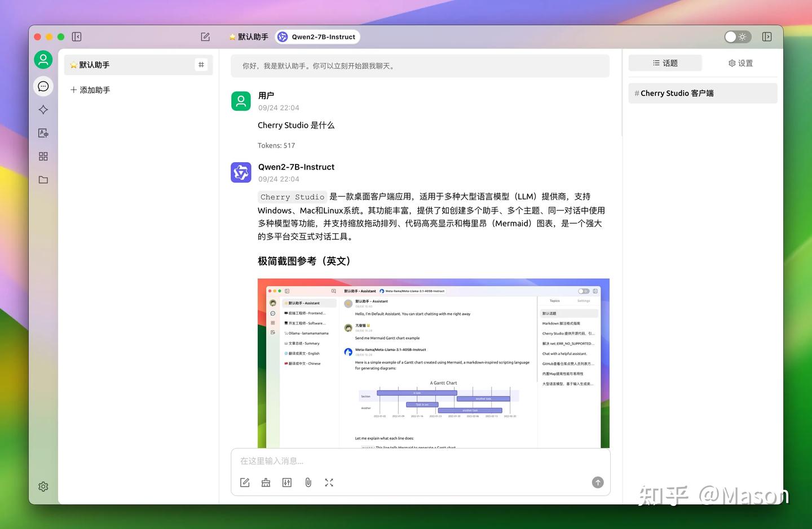Switch to the 话题 tab in right panel
This screenshot has width=812, height=529.
click(x=665, y=63)
